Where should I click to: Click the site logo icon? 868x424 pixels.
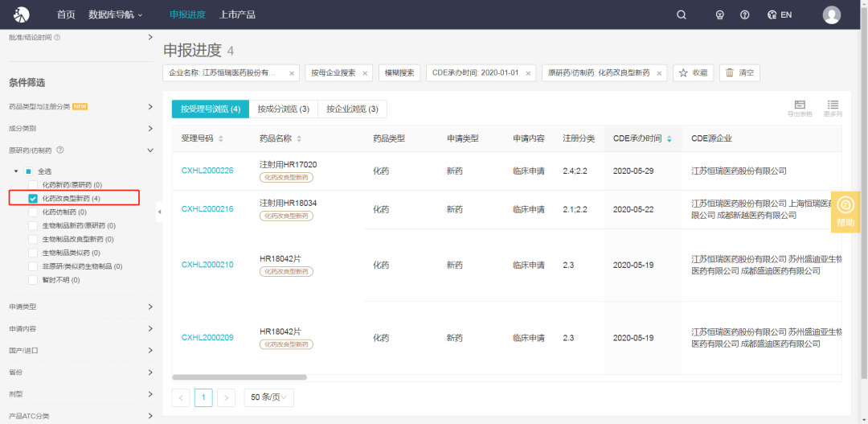21,14
